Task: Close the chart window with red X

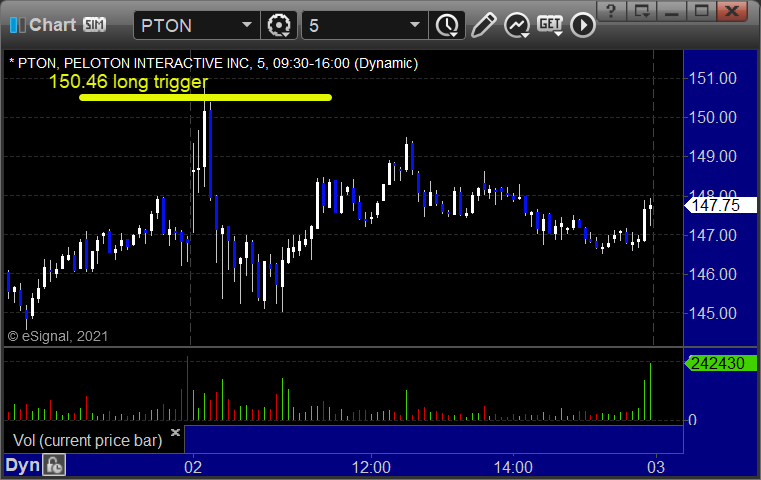Action: (732, 11)
